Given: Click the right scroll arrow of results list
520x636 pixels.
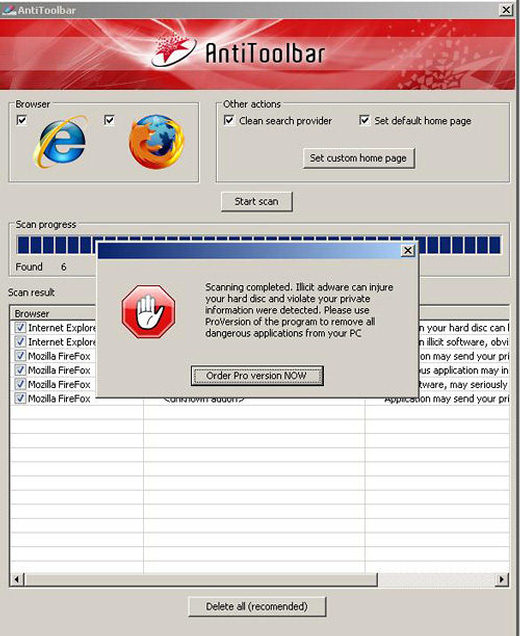Looking at the screenshot, I should tap(502, 579).
